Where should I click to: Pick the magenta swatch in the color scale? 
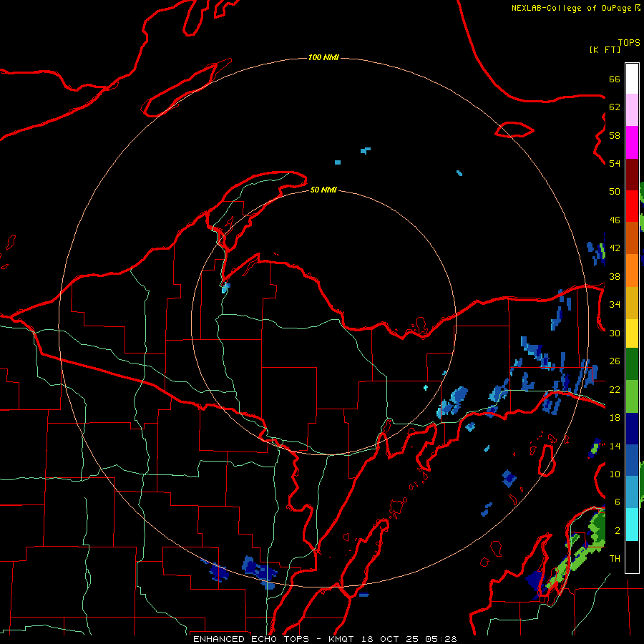(x=632, y=142)
